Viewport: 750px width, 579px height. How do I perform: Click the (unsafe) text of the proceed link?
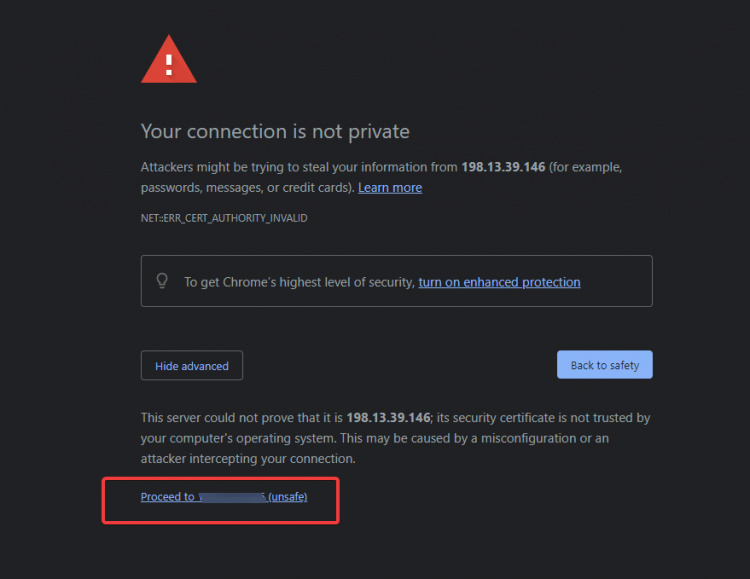pos(288,497)
